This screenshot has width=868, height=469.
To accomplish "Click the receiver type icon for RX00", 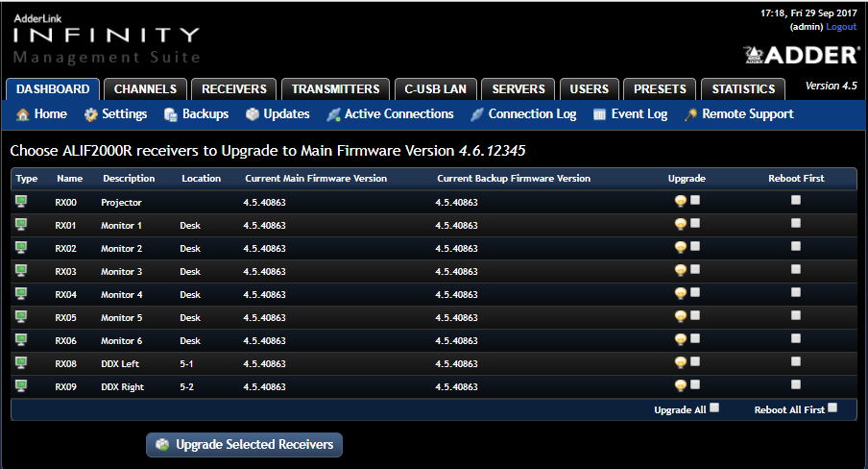I will click(21, 201).
